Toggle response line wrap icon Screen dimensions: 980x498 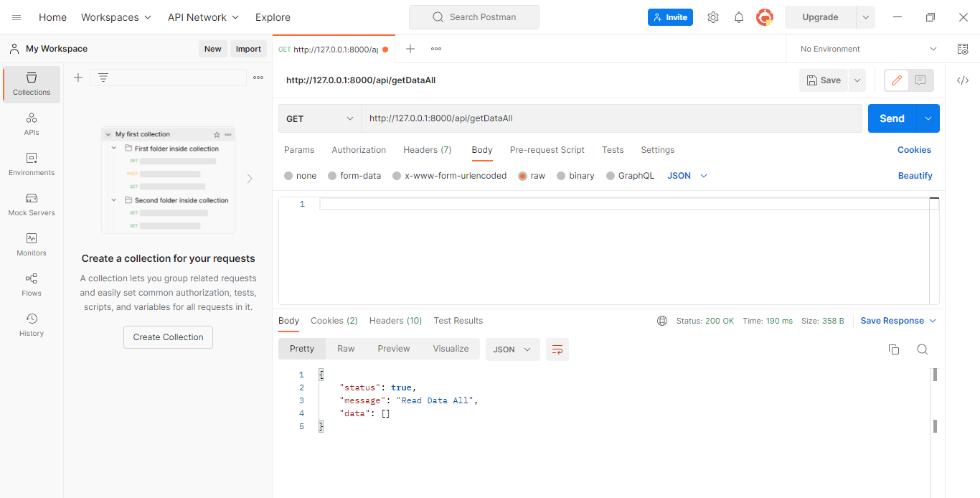557,349
